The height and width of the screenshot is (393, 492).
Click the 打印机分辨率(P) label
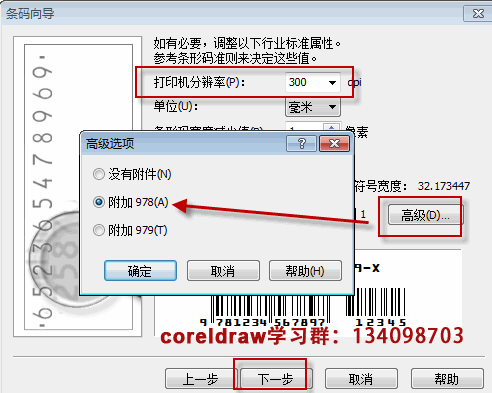pos(199,82)
